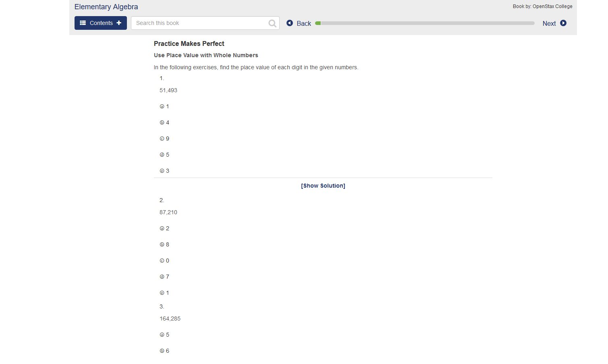This screenshot has height=364, width=608.
Task: Select answer option 4 for exercise 1
Action: (x=161, y=122)
